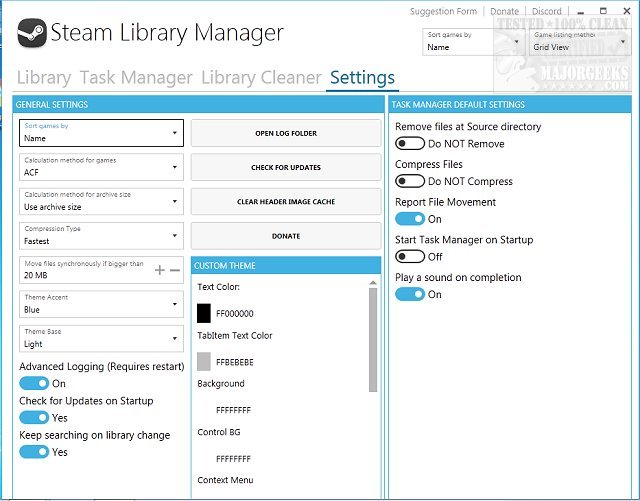Click Task Manager Default Settings header

point(510,105)
